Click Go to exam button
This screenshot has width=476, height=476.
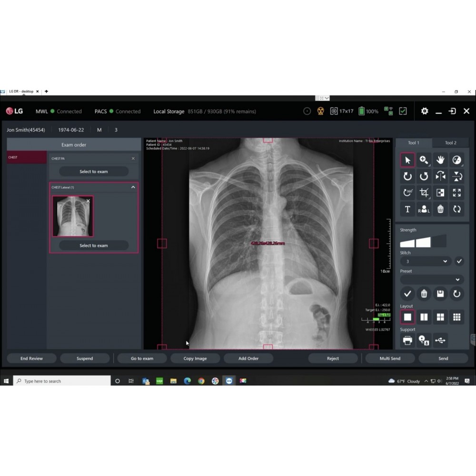click(142, 358)
